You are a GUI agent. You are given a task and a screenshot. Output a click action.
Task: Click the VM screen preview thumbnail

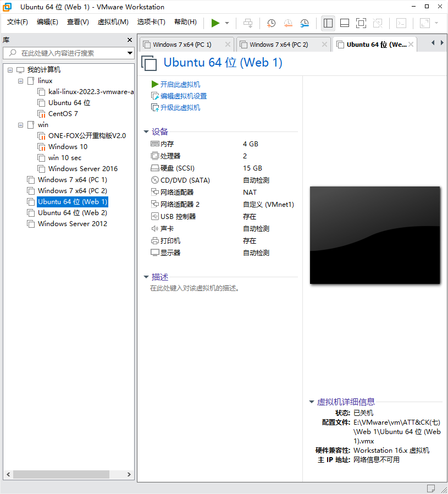(x=375, y=235)
